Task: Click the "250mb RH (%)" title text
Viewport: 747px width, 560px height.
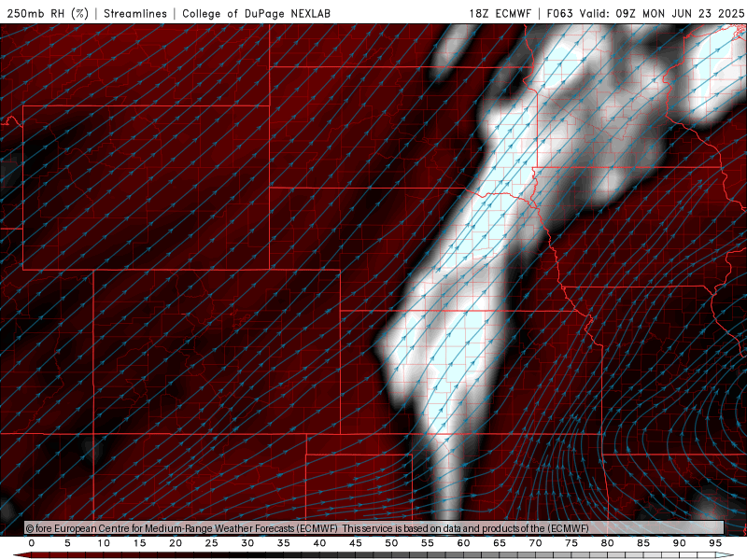Action: [49, 13]
